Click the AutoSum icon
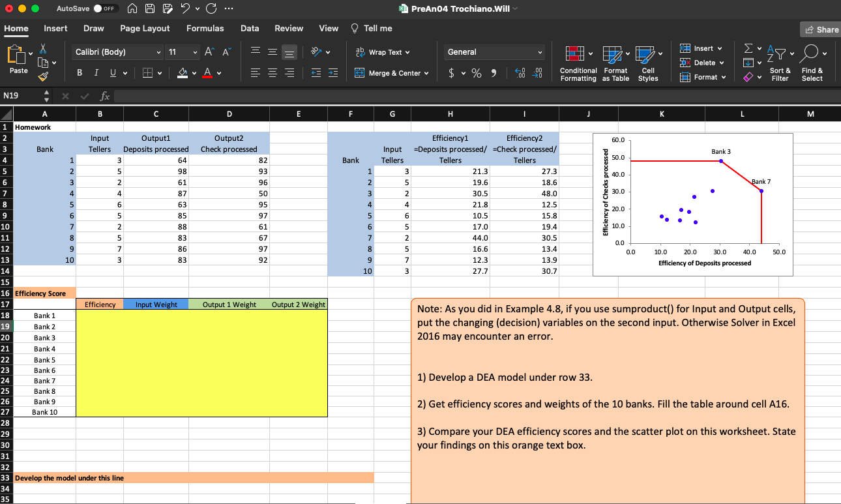 (x=747, y=48)
